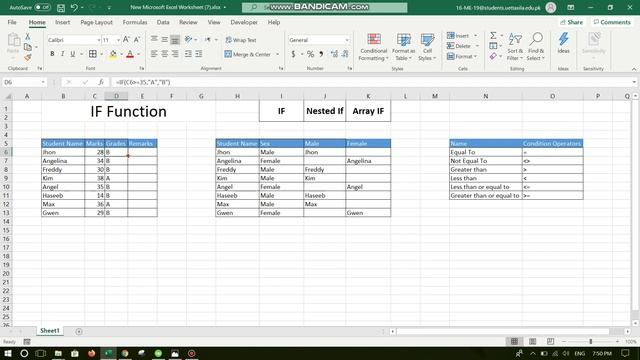Switch to the Insert tab
This screenshot has height=360, width=640.
click(x=62, y=22)
